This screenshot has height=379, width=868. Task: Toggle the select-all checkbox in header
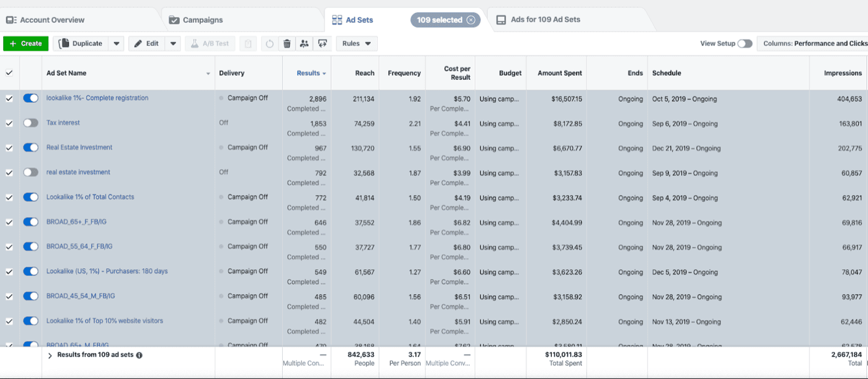[9, 73]
